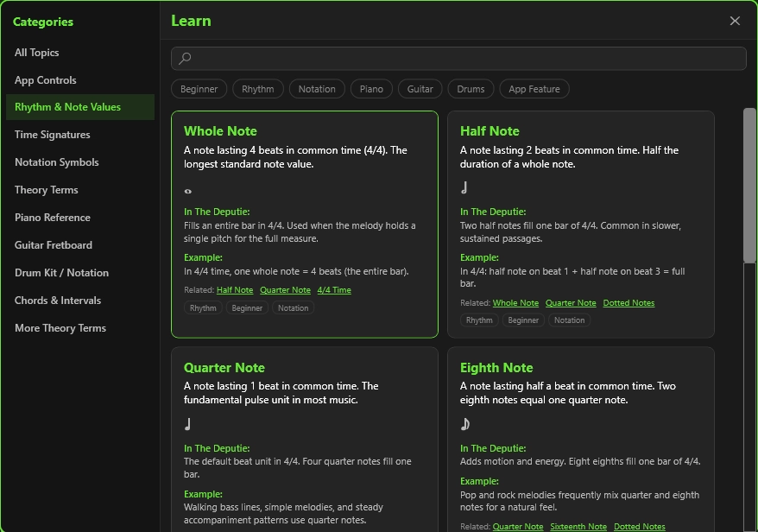Viewport: 758px width, 532px height.
Task: Toggle the Drums filter chip
Action: pos(471,89)
